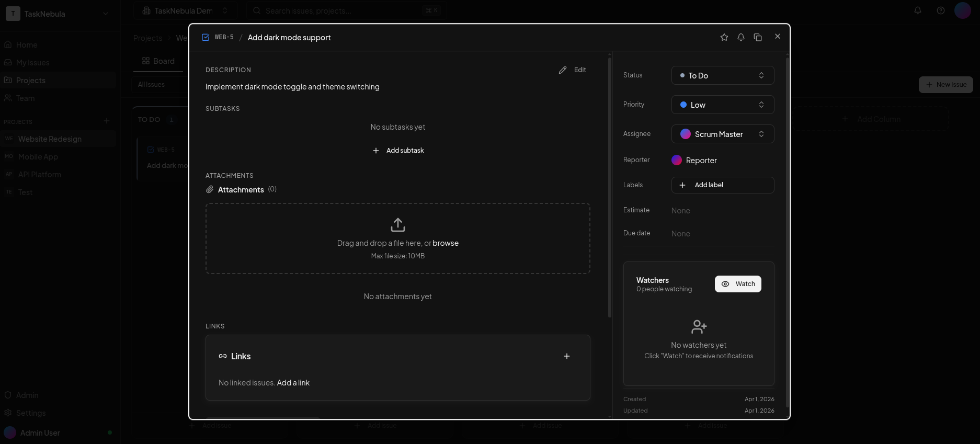Open Projects in the sidebar
Screen dimensions: 980x444
coord(58,81)
